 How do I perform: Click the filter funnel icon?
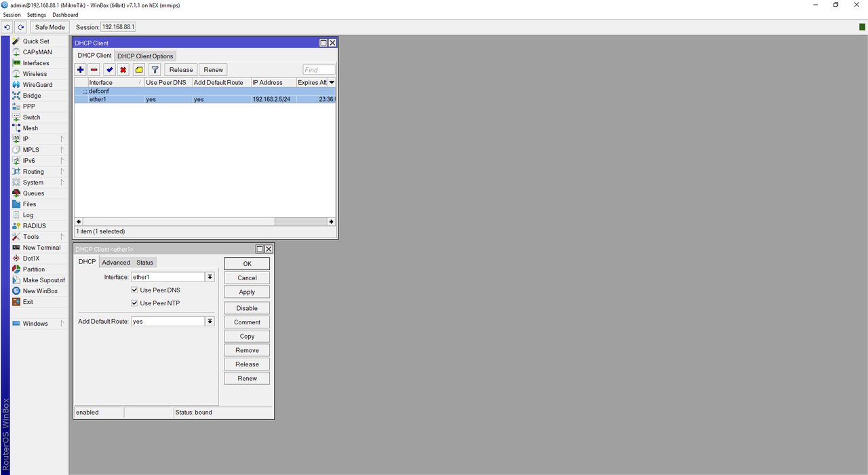[155, 70]
